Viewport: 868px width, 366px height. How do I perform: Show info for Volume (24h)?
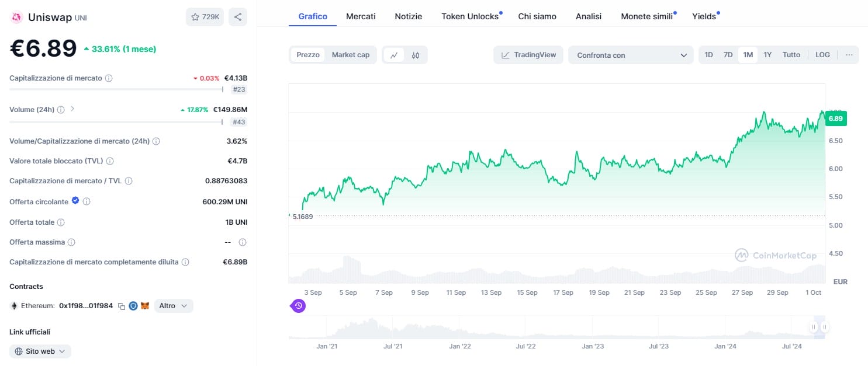tap(61, 109)
